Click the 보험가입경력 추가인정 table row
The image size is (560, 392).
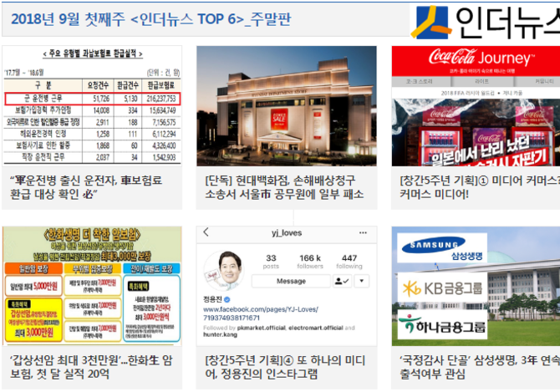(x=92, y=110)
